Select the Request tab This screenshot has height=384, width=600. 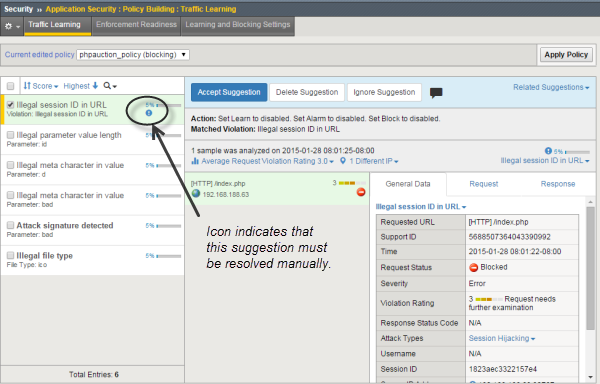[x=484, y=184]
